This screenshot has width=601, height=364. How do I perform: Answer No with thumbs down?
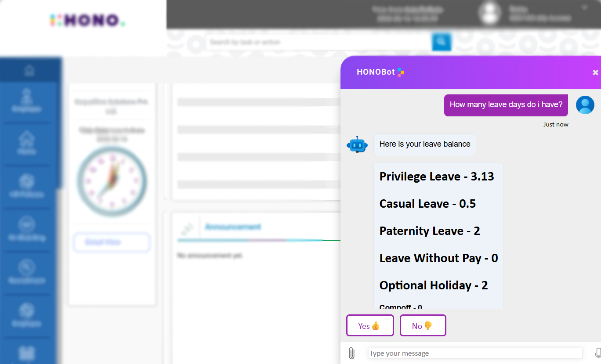pos(423,325)
